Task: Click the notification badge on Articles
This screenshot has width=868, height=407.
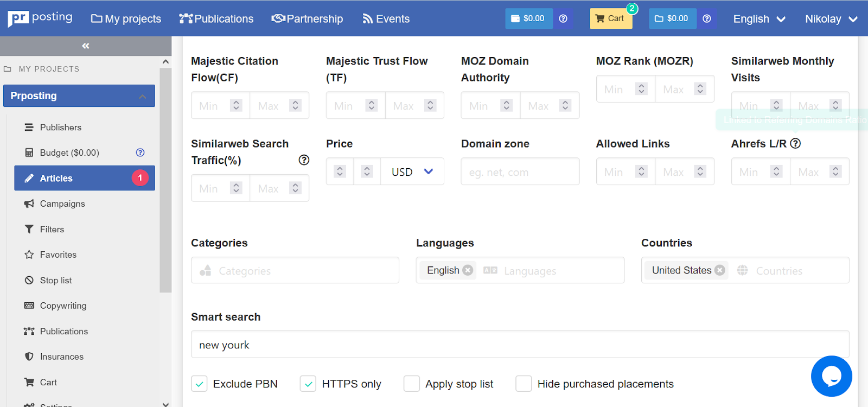Action: point(140,178)
